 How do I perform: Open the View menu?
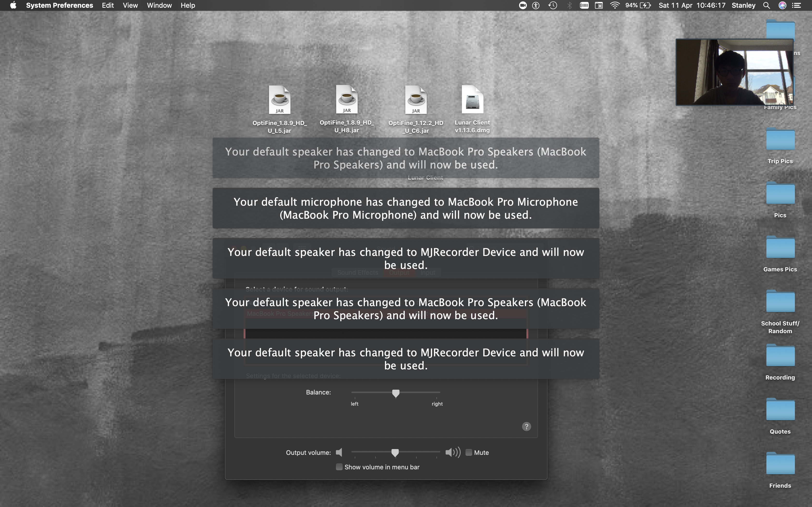click(130, 5)
